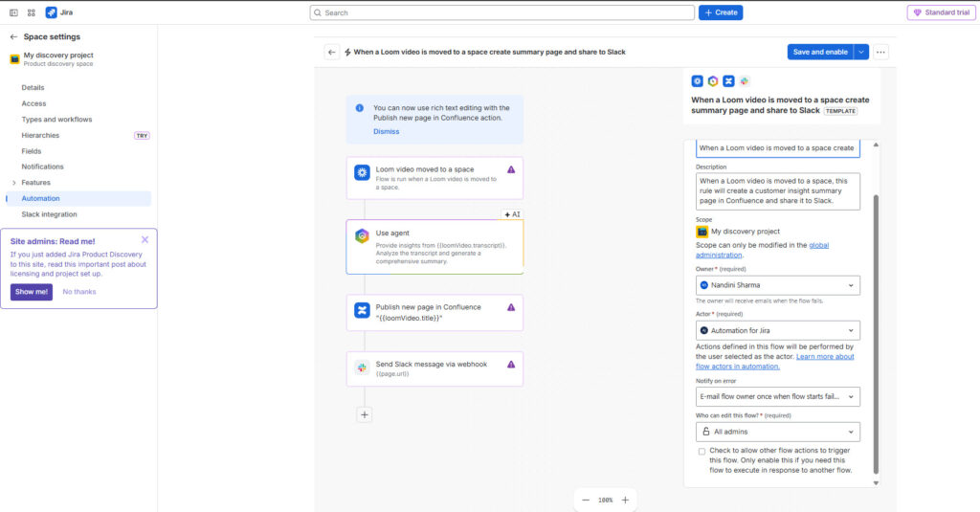Viewport: 980px width, 512px height.
Task: Click the AI badge on Use agent
Action: 512,214
